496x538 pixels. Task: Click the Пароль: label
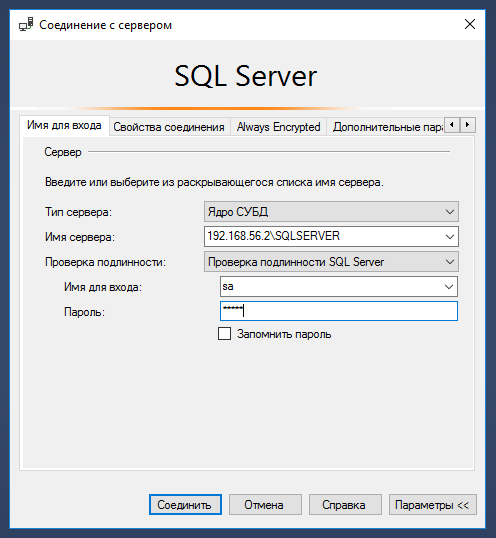[84, 312]
